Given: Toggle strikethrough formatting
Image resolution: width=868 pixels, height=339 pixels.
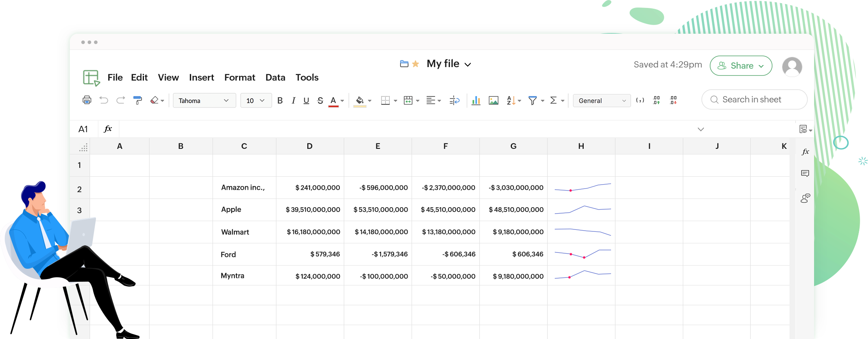Looking at the screenshot, I should click(320, 100).
